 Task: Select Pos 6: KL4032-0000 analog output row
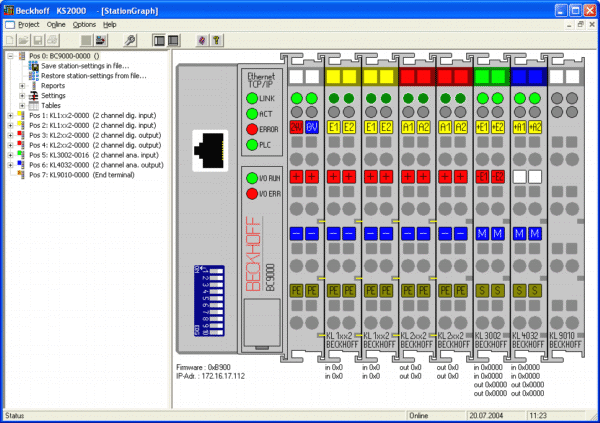pyautogui.click(x=96, y=165)
